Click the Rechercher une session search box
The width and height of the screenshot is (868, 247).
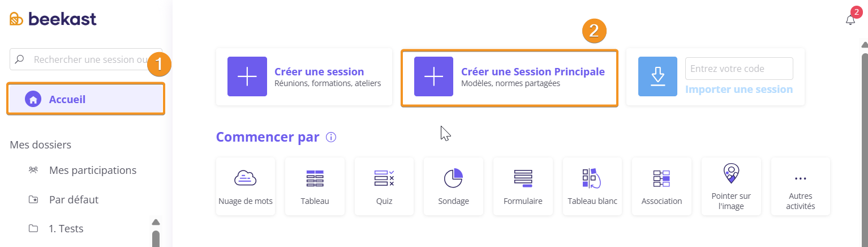click(86, 59)
